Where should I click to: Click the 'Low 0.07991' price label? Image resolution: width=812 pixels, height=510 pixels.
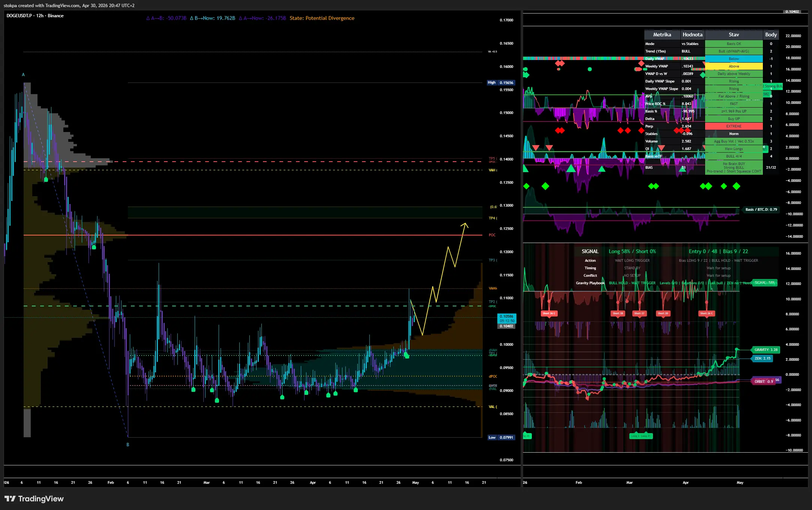click(501, 438)
